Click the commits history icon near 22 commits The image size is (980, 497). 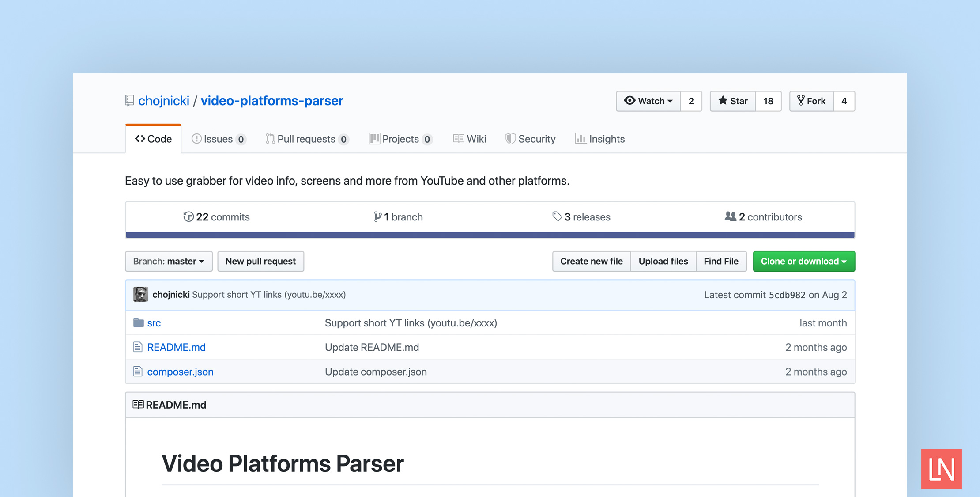pyautogui.click(x=188, y=216)
